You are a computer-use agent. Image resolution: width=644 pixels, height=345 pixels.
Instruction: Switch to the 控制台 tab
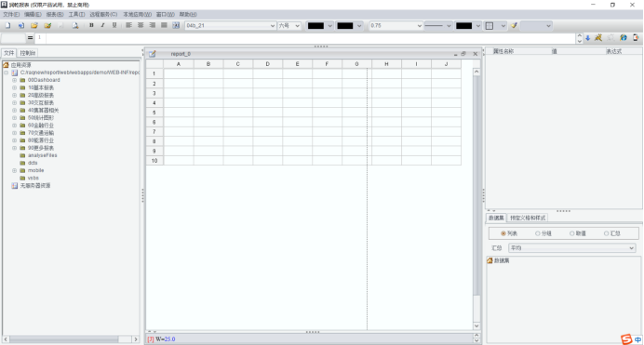28,53
